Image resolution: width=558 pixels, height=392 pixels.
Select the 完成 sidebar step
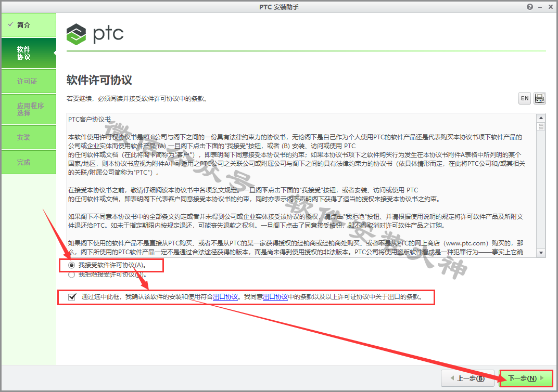[x=29, y=162]
